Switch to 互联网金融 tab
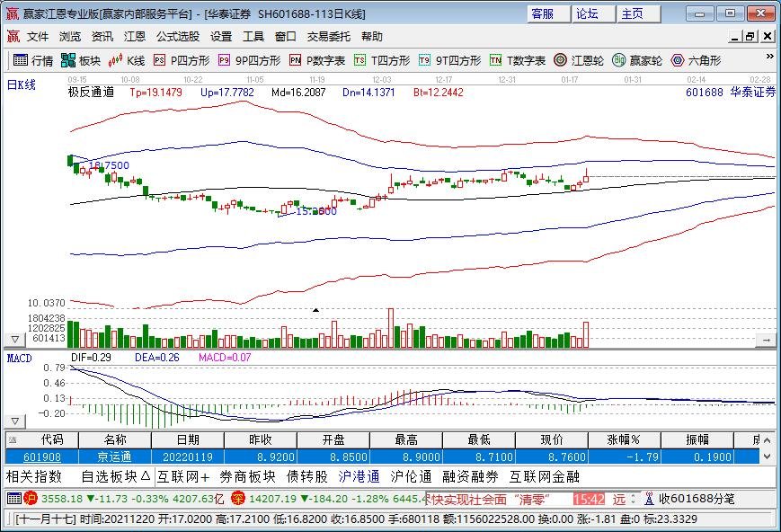This screenshot has width=781, height=532. 545,476
